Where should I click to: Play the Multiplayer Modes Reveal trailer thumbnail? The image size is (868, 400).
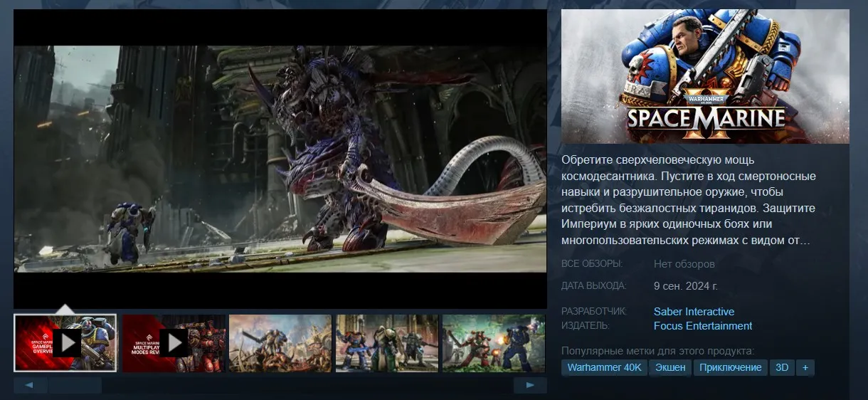pos(174,343)
